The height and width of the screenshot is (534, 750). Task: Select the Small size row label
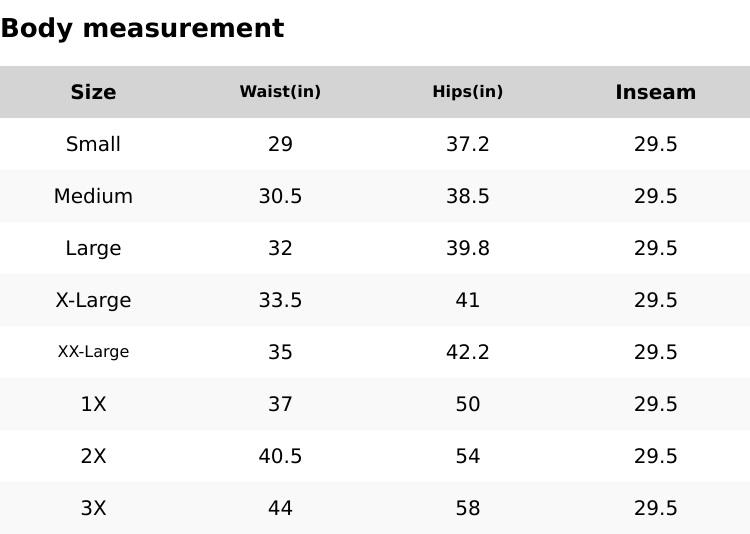pos(93,144)
